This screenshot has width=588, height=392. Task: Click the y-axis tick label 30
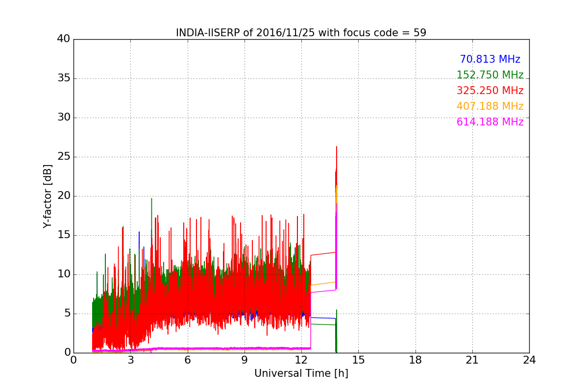pyautogui.click(x=63, y=118)
